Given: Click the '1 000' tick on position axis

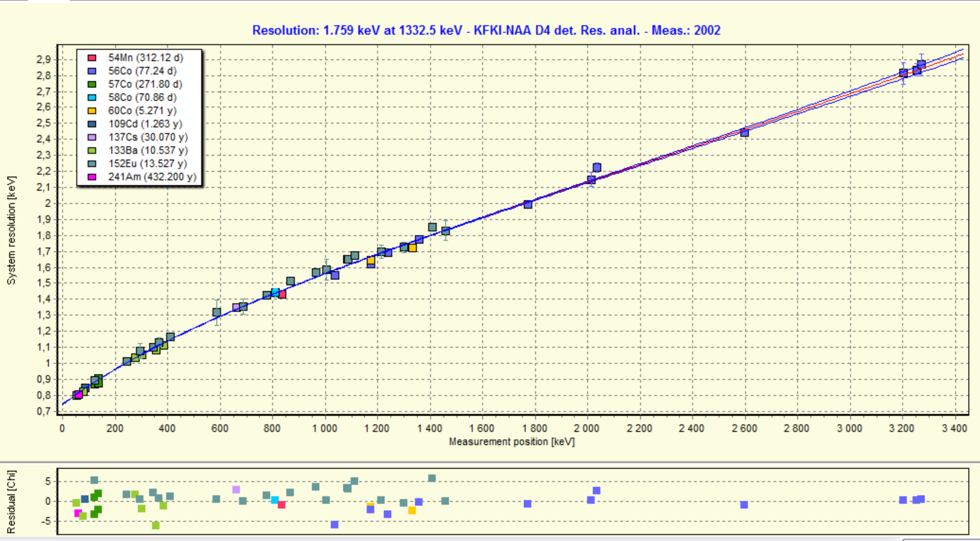Looking at the screenshot, I should click(x=325, y=429).
